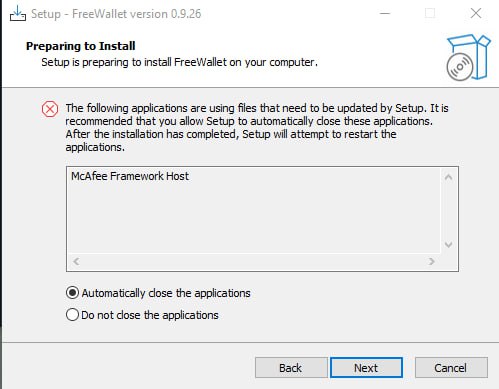The height and width of the screenshot is (389, 499).
Task: Go to the Next setup step
Action: point(366,368)
